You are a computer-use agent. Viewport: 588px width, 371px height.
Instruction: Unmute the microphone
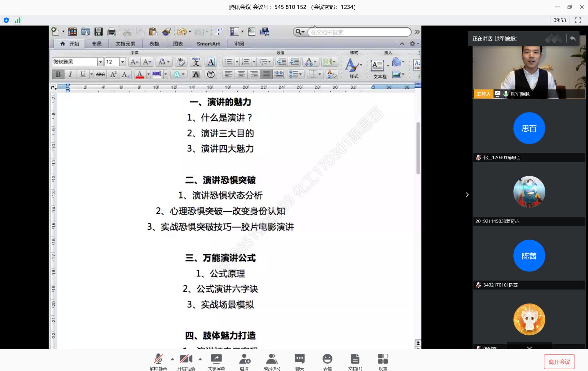[158, 359]
